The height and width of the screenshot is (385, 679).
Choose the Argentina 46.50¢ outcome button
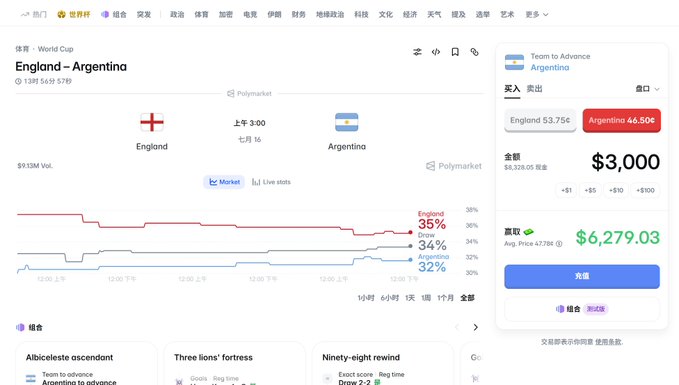[x=621, y=120]
